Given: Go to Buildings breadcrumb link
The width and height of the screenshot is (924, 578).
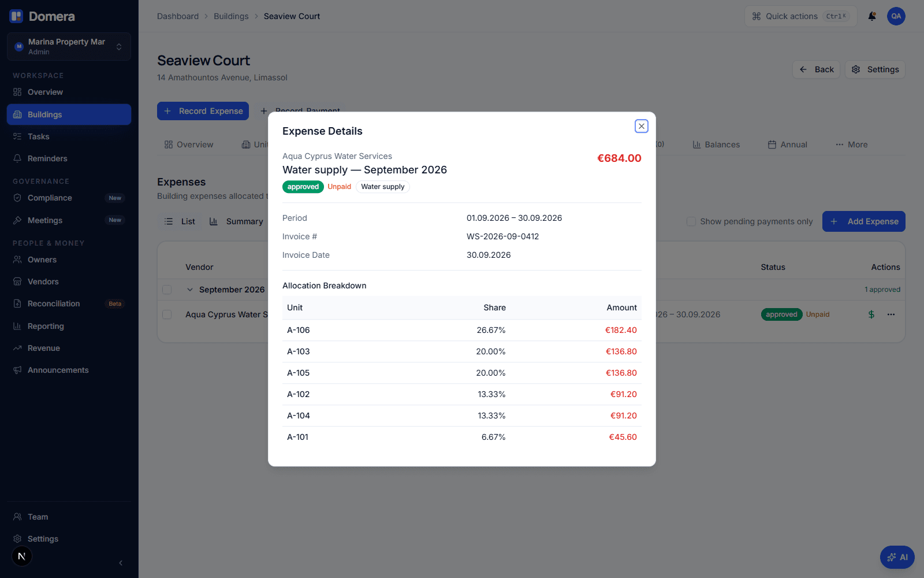Looking at the screenshot, I should [x=231, y=16].
